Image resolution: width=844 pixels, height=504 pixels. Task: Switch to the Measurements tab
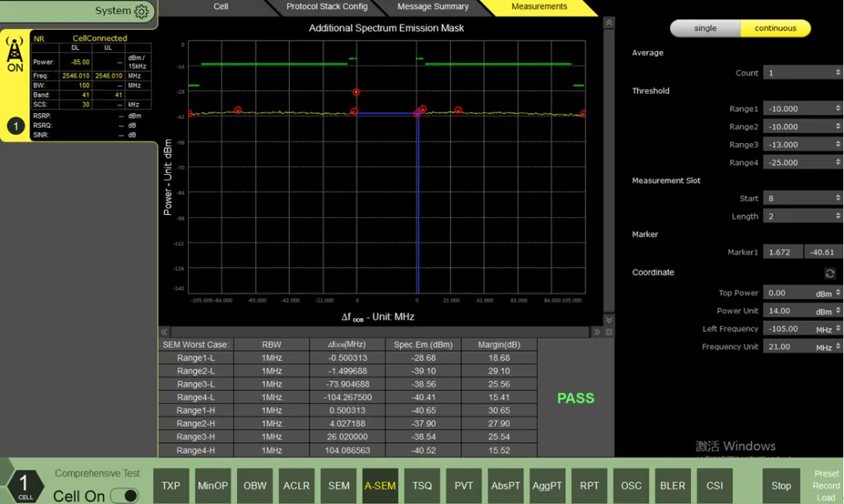click(x=538, y=7)
